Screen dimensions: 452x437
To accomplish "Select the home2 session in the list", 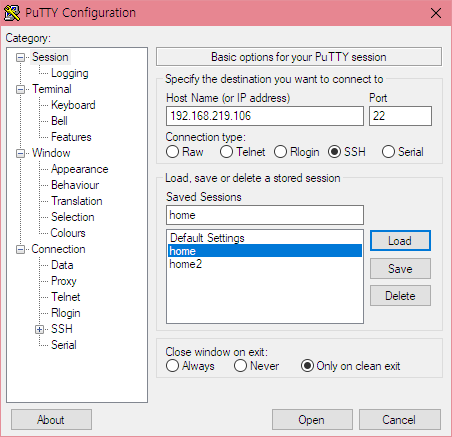I will click(265, 264).
